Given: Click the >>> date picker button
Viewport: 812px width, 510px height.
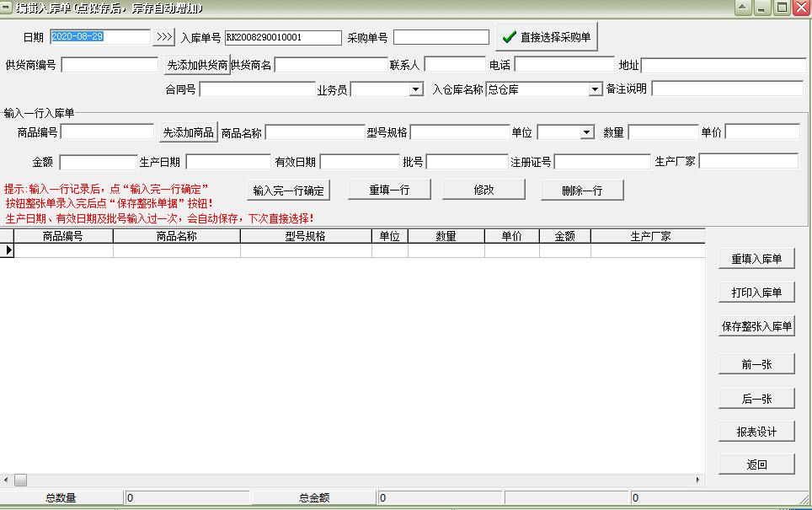Looking at the screenshot, I should tap(164, 37).
